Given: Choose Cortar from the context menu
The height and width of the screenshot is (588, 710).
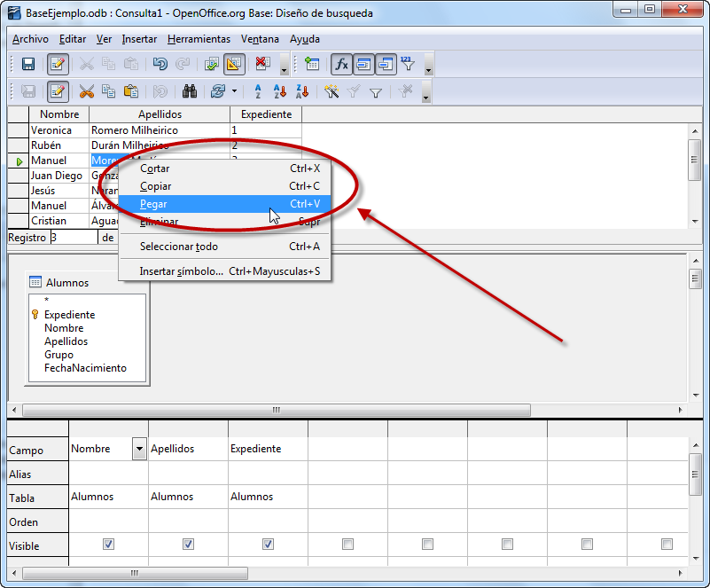Looking at the screenshot, I should pos(224,169).
